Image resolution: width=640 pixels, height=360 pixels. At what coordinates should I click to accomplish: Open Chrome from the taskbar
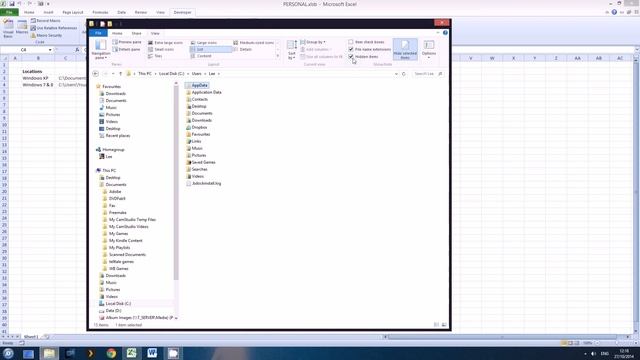click(111, 353)
